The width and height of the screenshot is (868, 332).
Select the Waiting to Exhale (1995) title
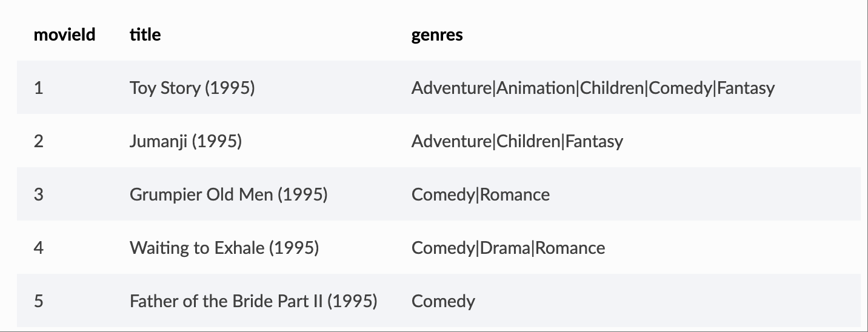tap(224, 248)
